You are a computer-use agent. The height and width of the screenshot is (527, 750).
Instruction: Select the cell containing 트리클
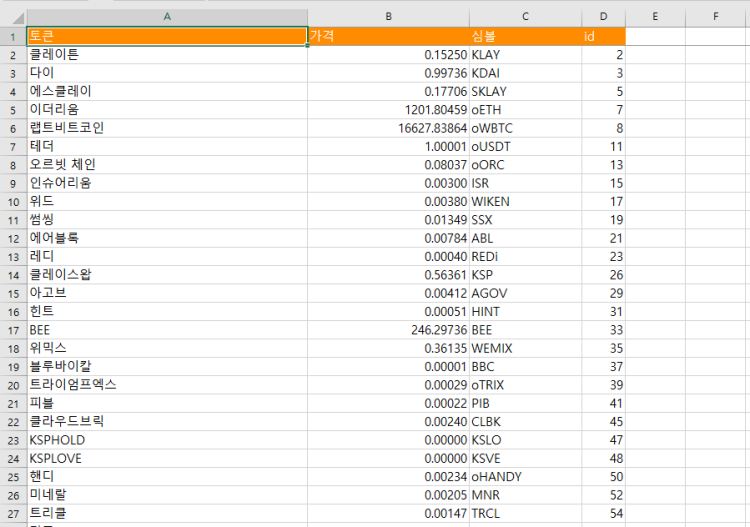click(x=167, y=514)
